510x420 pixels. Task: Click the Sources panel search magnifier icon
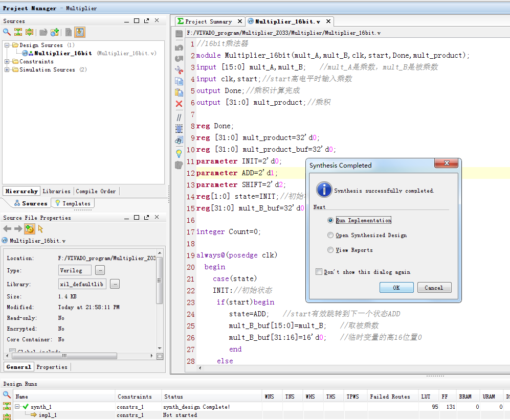[7, 32]
